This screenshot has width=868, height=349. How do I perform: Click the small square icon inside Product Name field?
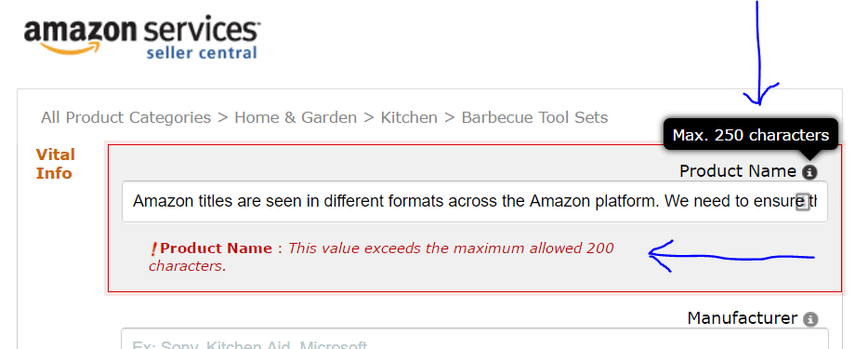[803, 202]
